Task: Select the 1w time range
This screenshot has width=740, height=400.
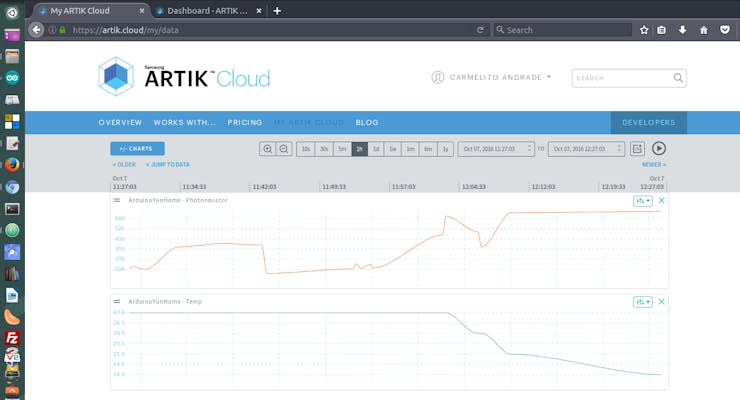Action: point(393,149)
